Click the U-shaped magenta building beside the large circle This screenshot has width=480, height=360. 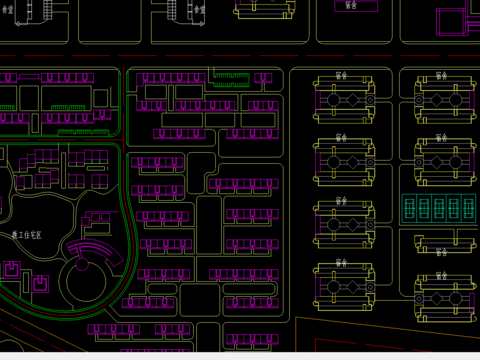tap(40, 284)
